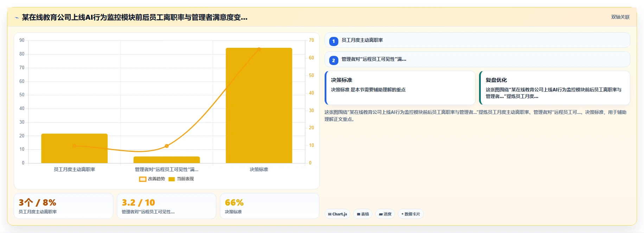
Task: Click right axis value 70
Action: coord(311,40)
